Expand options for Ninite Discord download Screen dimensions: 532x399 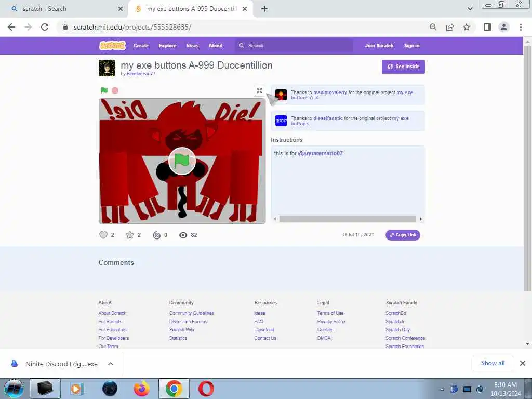110,364
